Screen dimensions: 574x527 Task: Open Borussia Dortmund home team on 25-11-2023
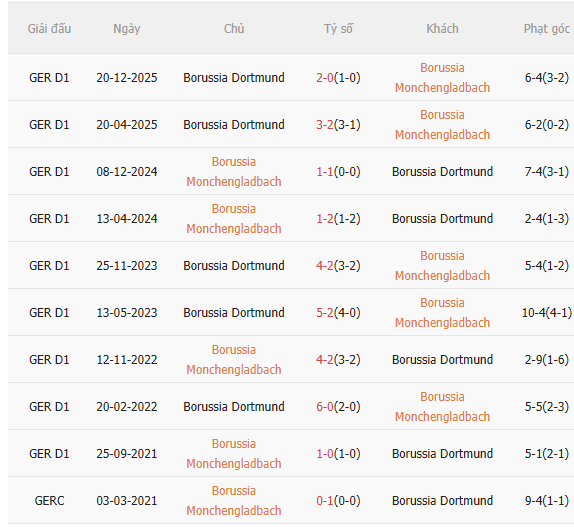(234, 266)
